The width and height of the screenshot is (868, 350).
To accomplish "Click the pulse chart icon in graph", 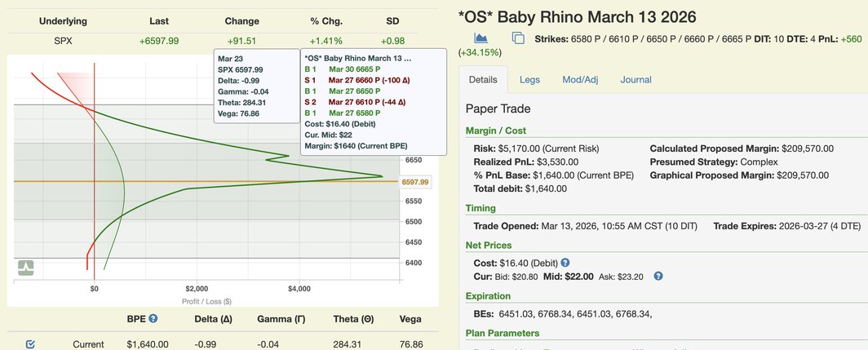I will (x=25, y=268).
